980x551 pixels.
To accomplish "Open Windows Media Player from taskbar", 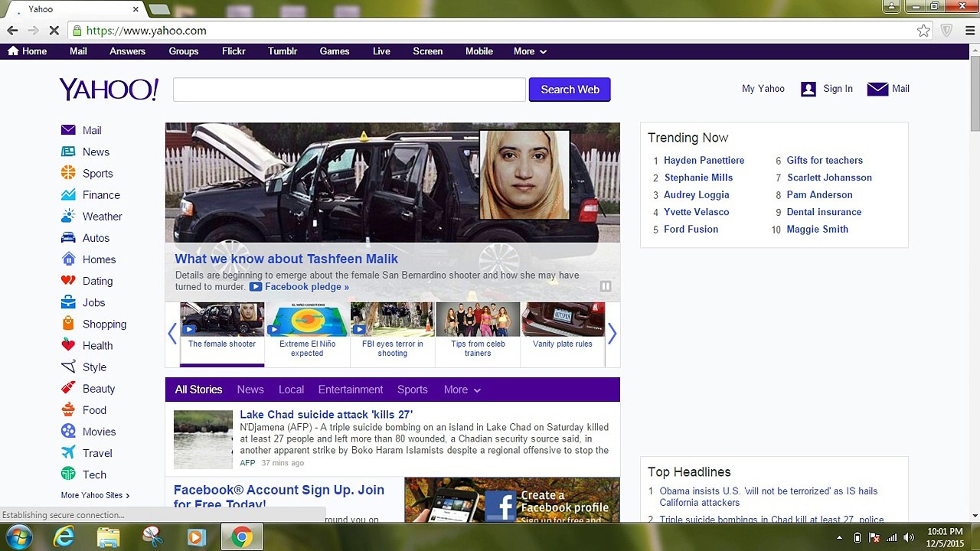I will click(x=197, y=537).
